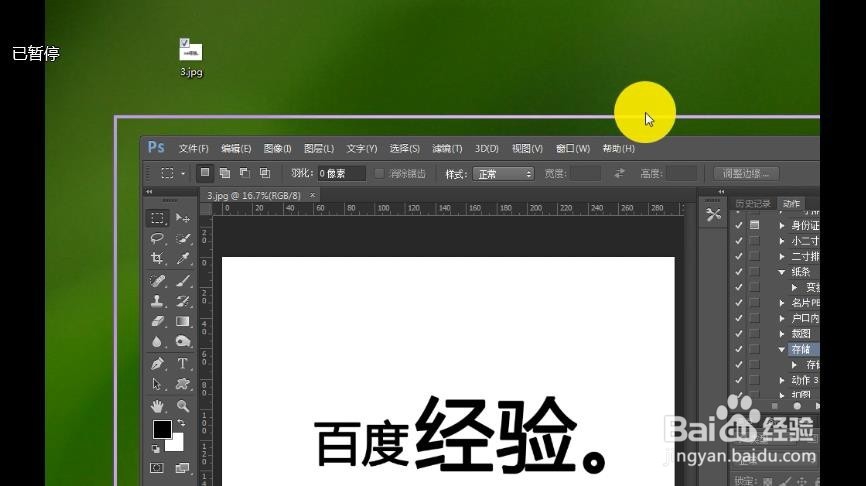
Task: Expand the 名片 action set
Action: click(781, 303)
